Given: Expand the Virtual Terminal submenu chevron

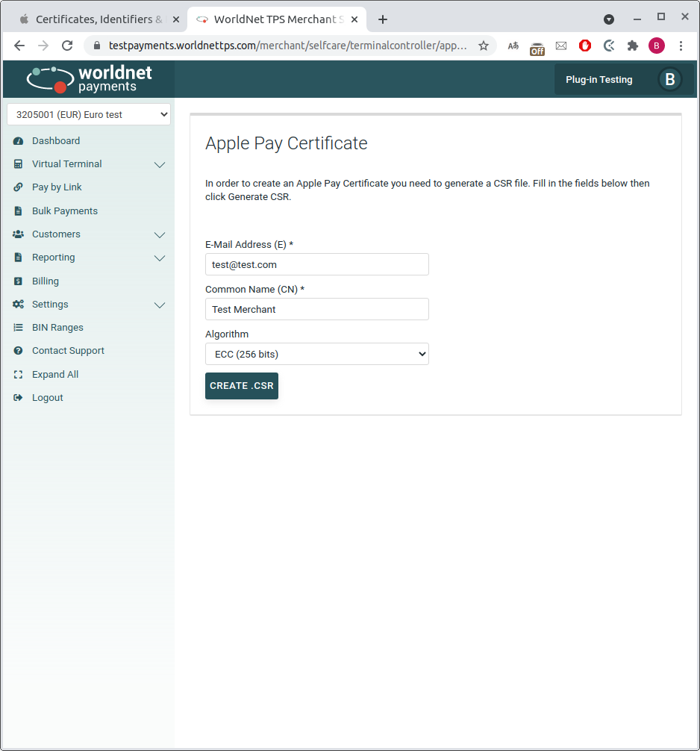Looking at the screenshot, I should [159, 164].
